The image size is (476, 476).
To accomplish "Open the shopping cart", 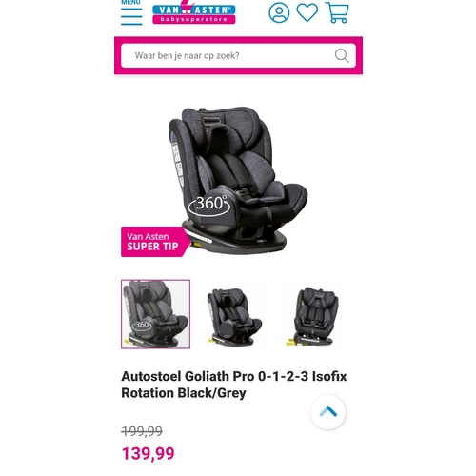I will [x=337, y=12].
